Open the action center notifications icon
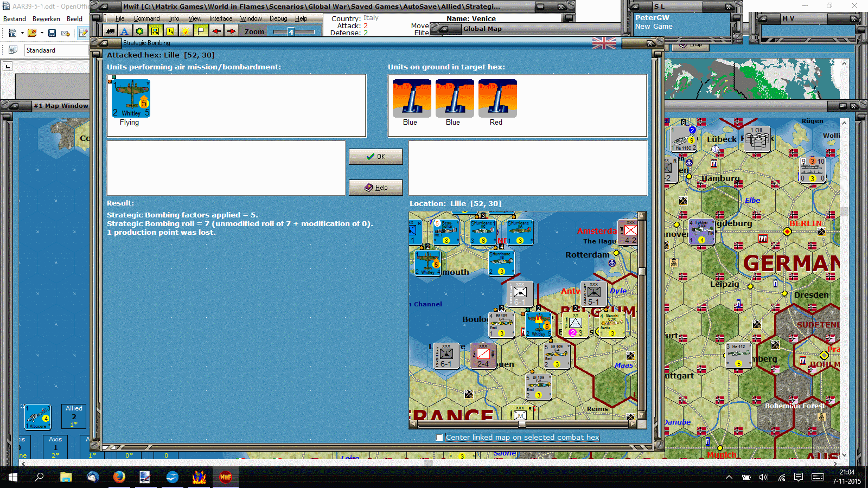The width and height of the screenshot is (868, 488). [799, 477]
